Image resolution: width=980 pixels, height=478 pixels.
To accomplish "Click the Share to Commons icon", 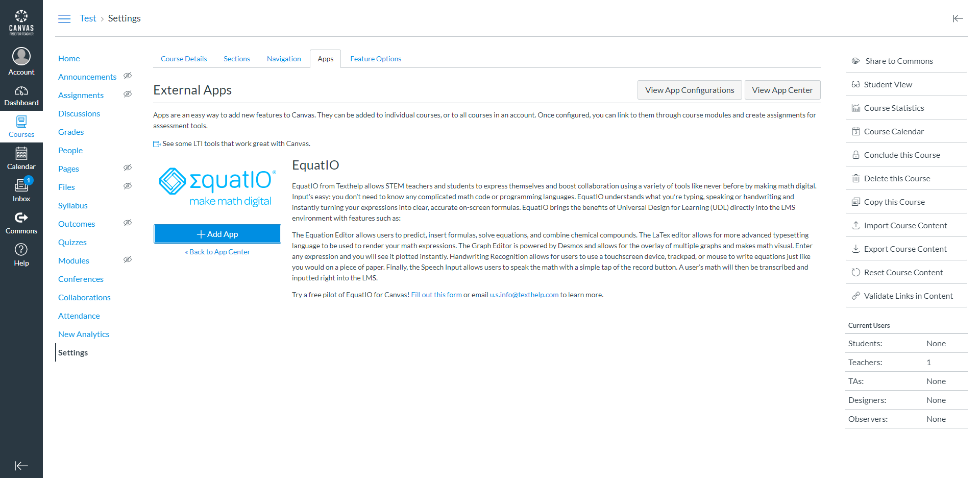I will pos(856,61).
